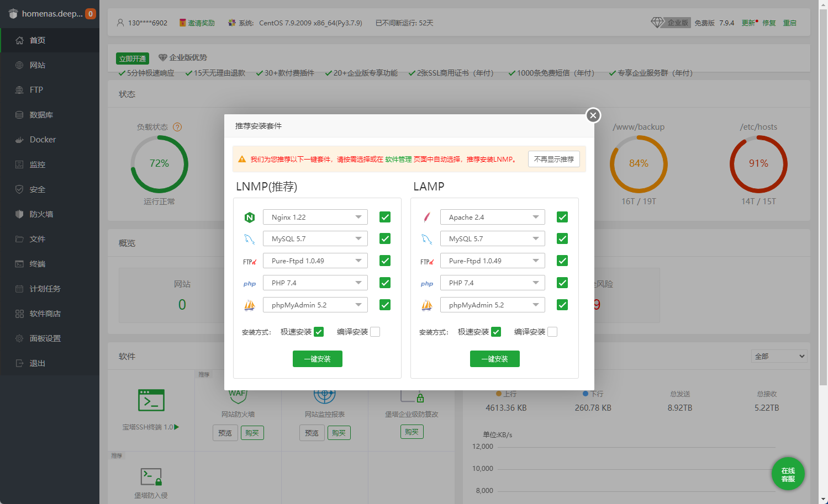
Task: Click the load status help question icon
Action: point(177,127)
